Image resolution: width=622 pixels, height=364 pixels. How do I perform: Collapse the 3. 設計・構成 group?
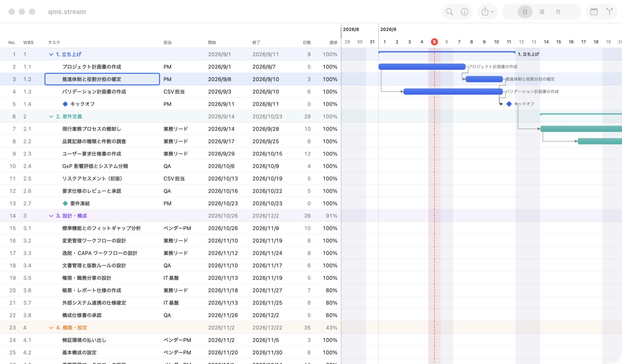click(51, 216)
